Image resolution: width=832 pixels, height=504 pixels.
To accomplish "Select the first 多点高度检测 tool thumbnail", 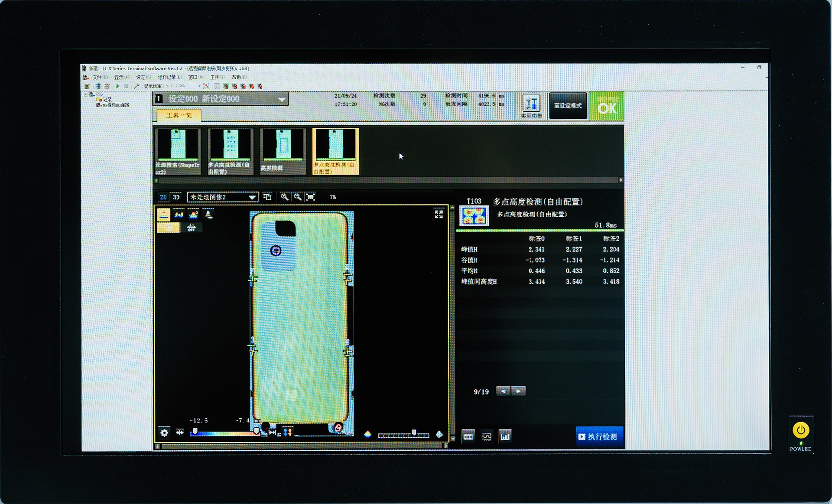I will (230, 151).
